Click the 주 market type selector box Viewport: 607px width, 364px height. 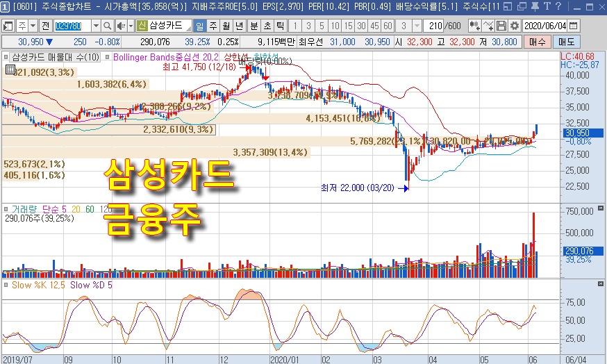pyautogui.click(x=22, y=26)
